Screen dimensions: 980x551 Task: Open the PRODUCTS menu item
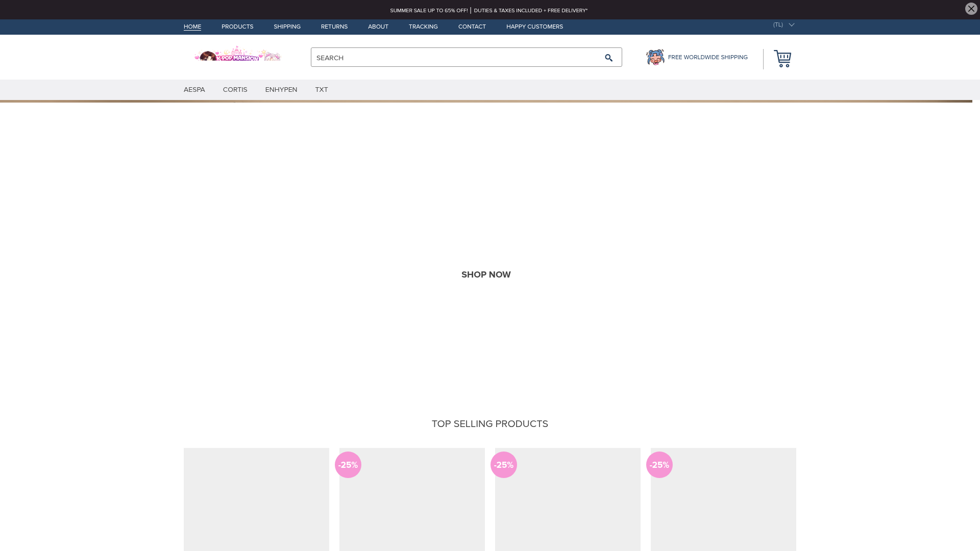(x=237, y=27)
